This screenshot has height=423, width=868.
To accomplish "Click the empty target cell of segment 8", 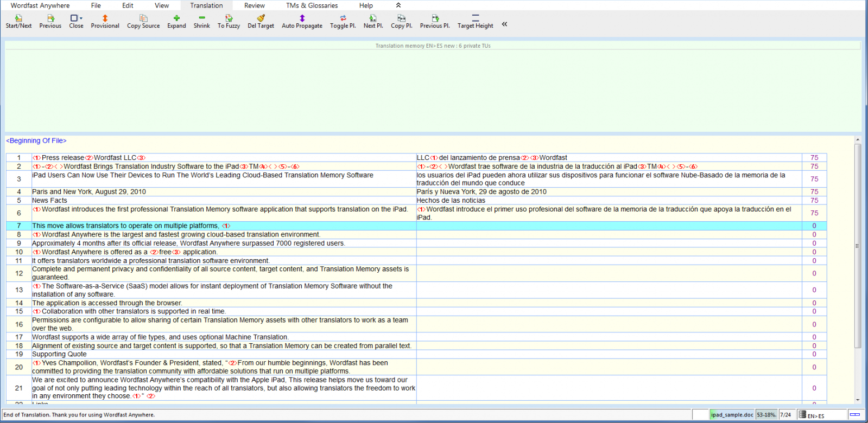I will 608,235.
